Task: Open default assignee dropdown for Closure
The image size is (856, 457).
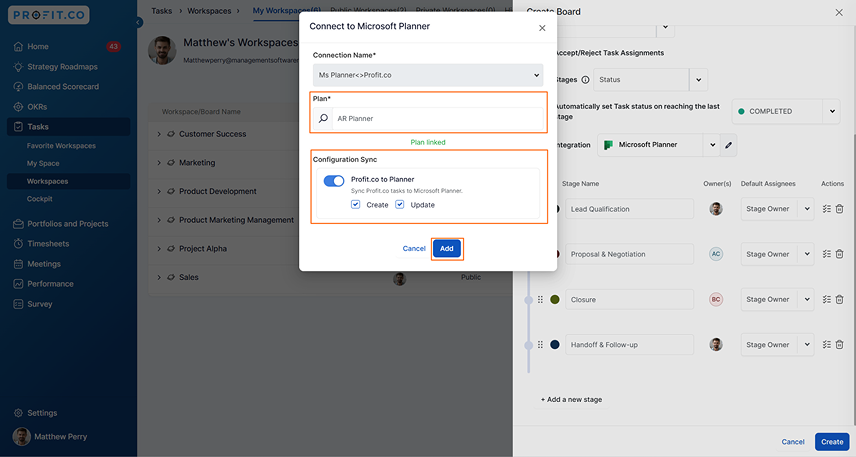Action: point(807,300)
